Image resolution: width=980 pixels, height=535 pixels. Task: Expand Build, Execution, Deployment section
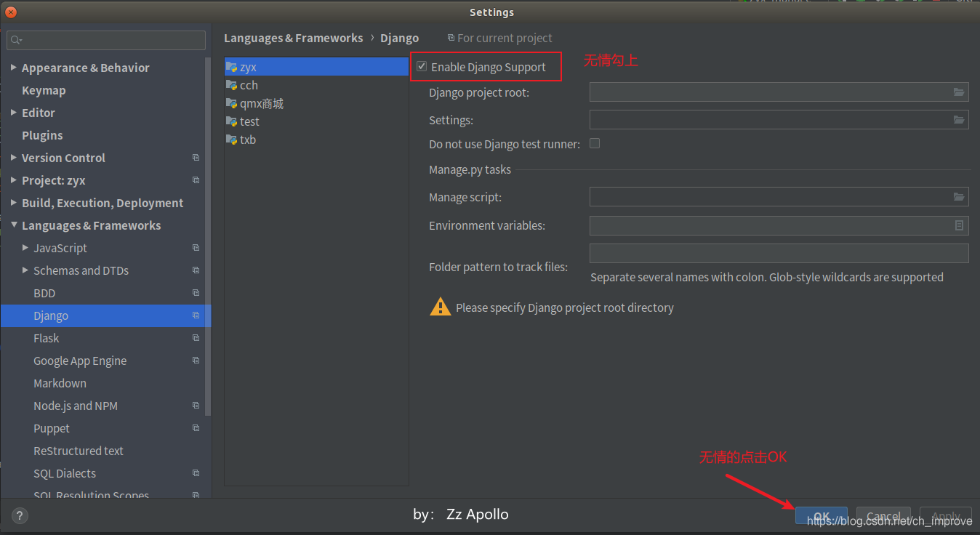pyautogui.click(x=14, y=202)
